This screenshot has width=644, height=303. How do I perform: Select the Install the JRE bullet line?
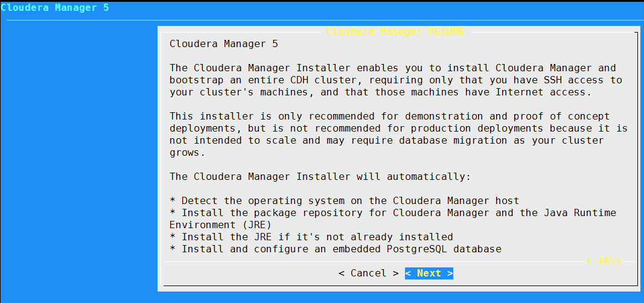[x=311, y=237]
